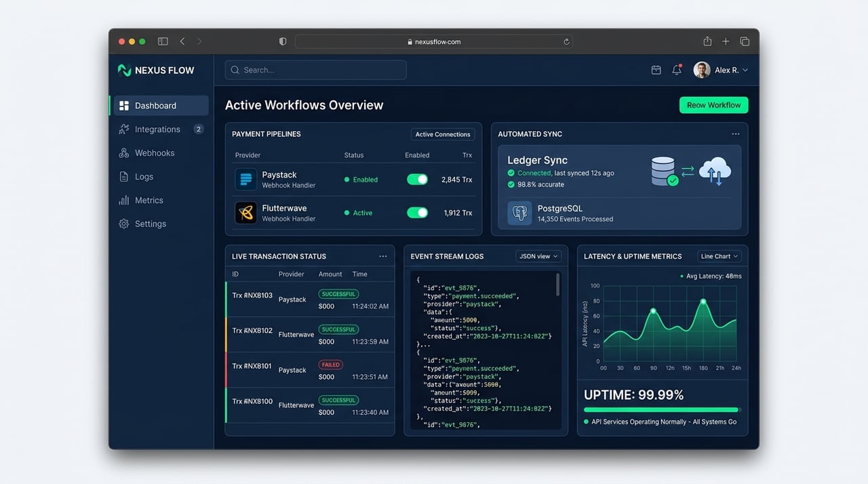The height and width of the screenshot is (484, 868).
Task: Click the privacy shield icon
Action: point(283,41)
